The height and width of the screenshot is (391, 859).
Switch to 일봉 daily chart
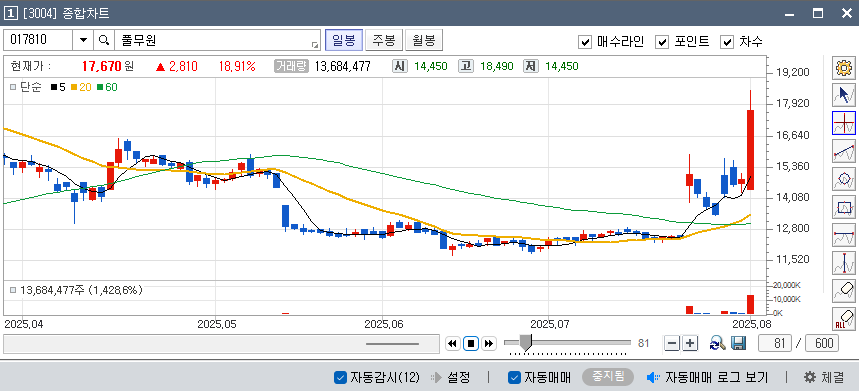pos(343,40)
